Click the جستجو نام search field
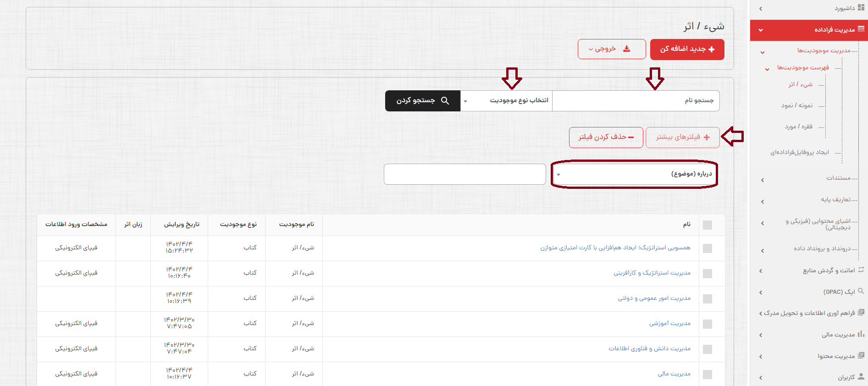Viewport: 868px width, 386px height. [636, 101]
